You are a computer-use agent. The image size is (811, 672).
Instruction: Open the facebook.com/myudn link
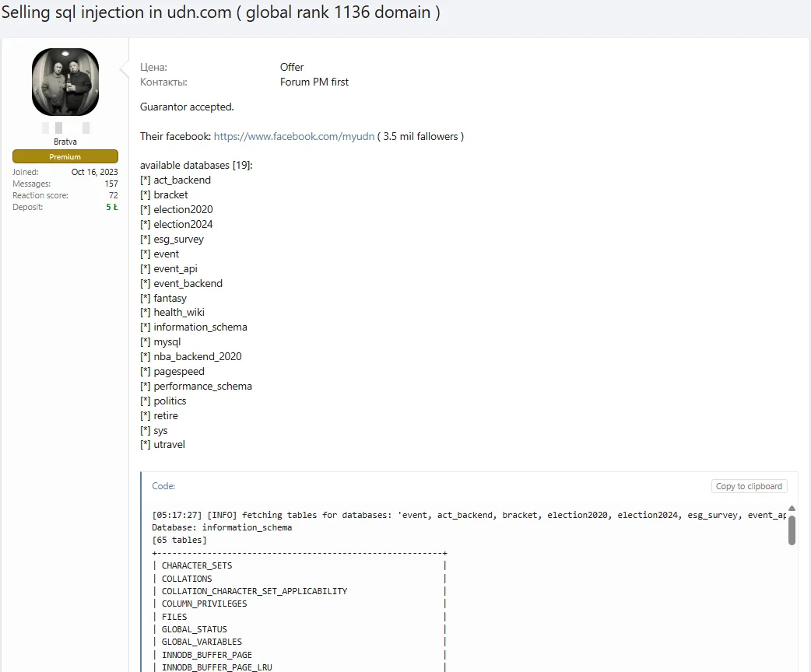point(293,136)
